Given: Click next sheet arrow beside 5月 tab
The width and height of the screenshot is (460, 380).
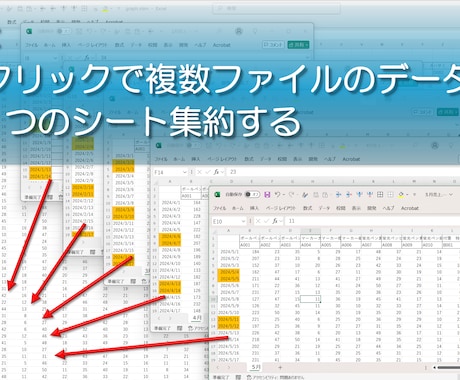Looking at the screenshot, I should coord(229,367).
